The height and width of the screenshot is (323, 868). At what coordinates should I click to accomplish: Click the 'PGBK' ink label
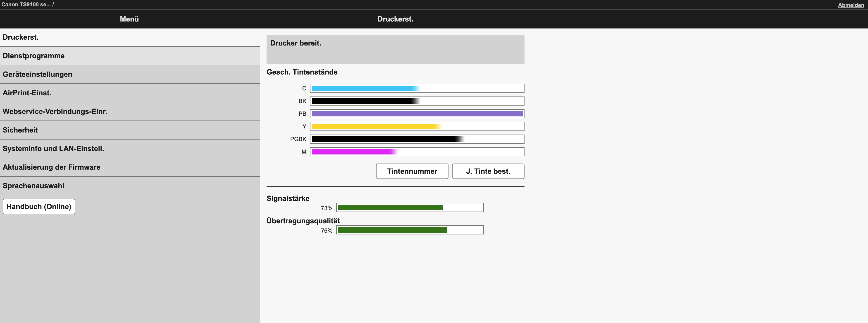click(298, 139)
